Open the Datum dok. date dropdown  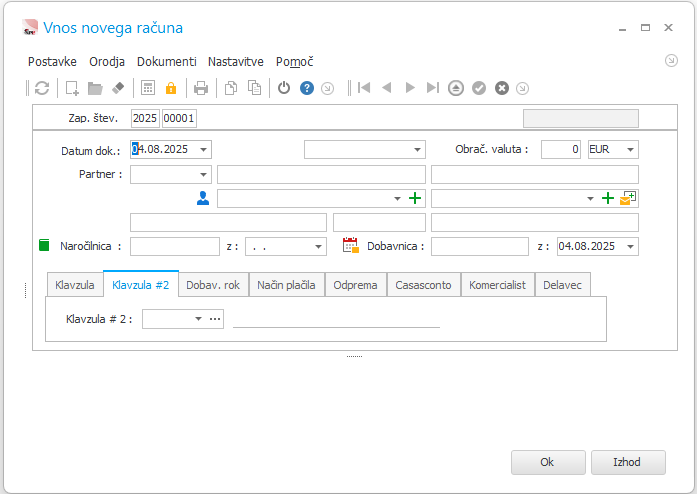[x=204, y=149]
